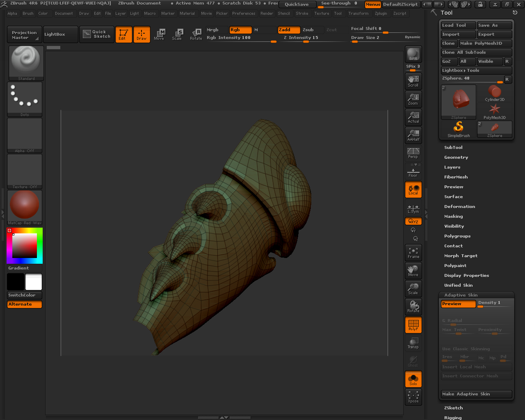
Task: Select the Cylinder3D tool thumbnail
Action: (x=495, y=94)
